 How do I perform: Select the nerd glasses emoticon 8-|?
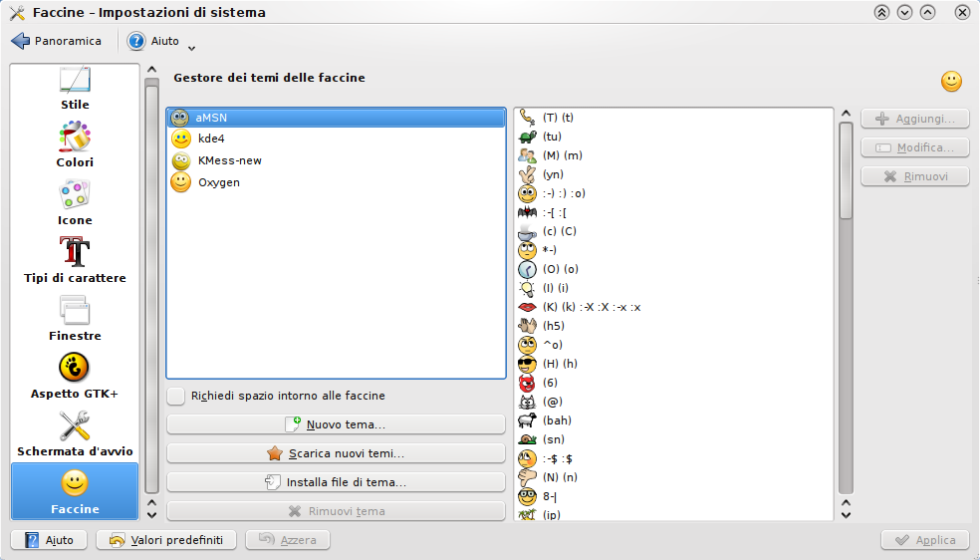coord(673,496)
